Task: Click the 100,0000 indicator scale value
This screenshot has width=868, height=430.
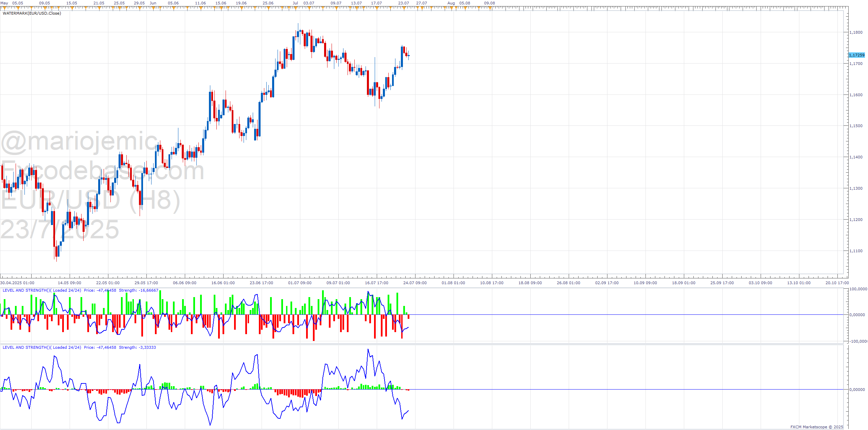Action: pos(858,289)
